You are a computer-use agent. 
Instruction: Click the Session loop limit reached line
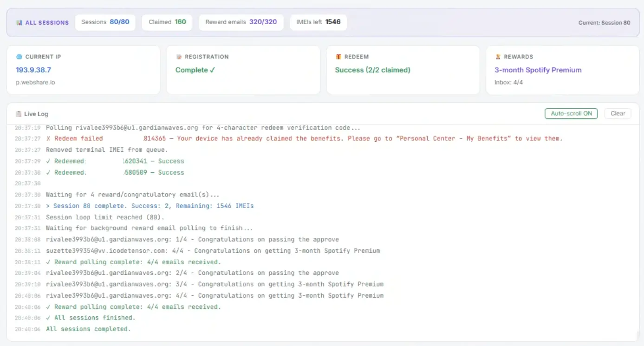point(105,217)
